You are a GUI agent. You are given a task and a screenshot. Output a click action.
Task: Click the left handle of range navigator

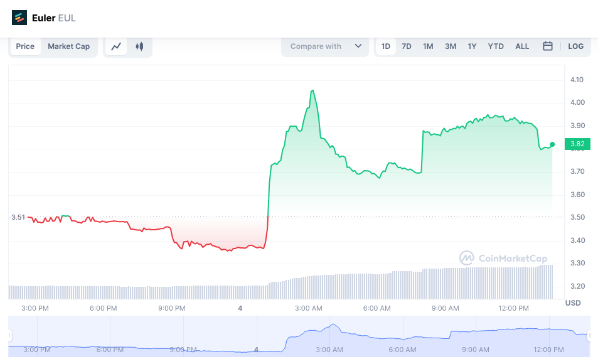point(9,336)
